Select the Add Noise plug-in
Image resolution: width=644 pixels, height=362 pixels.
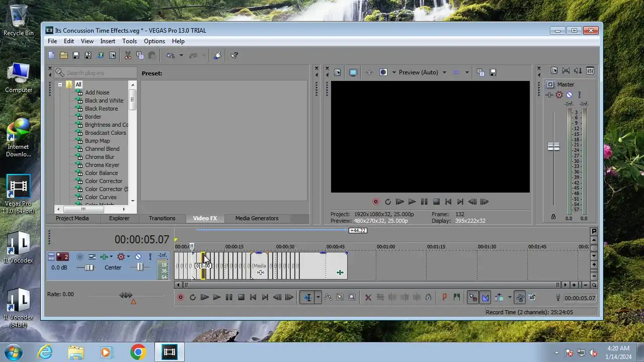pyautogui.click(x=97, y=93)
